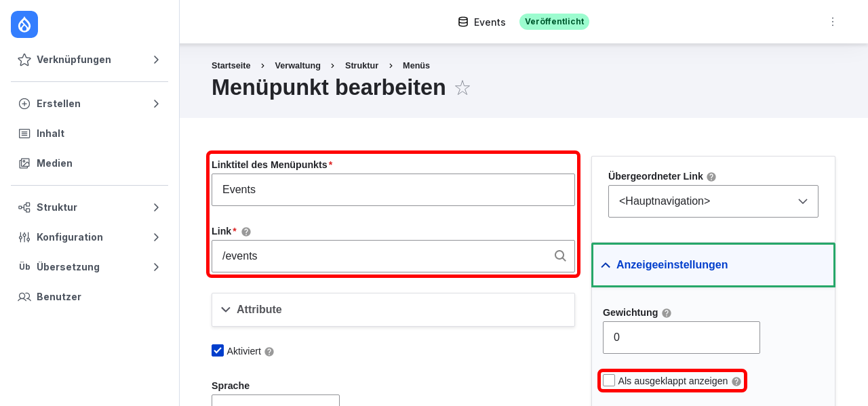Open Konfiguration menu item
868x406 pixels.
[x=90, y=237]
